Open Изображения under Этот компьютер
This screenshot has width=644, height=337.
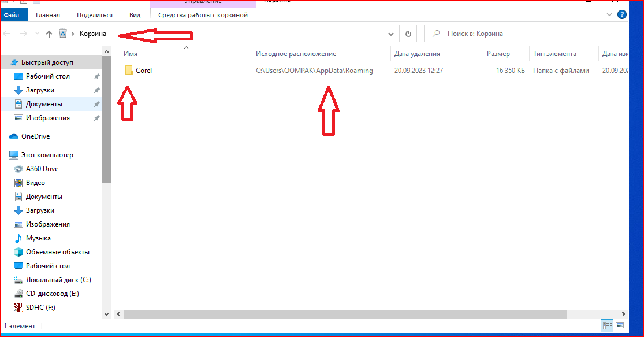[47, 224]
